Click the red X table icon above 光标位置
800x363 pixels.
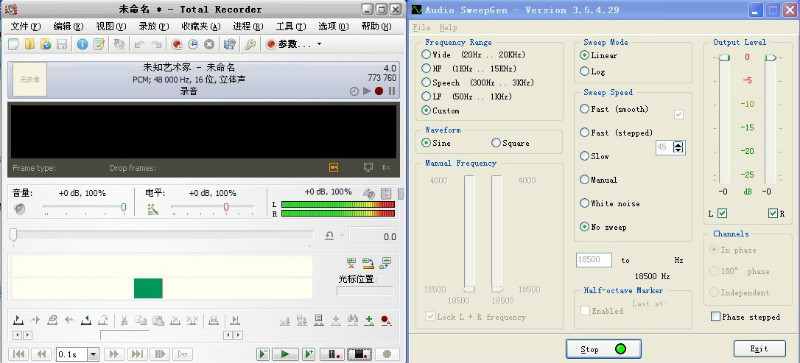pos(352,263)
